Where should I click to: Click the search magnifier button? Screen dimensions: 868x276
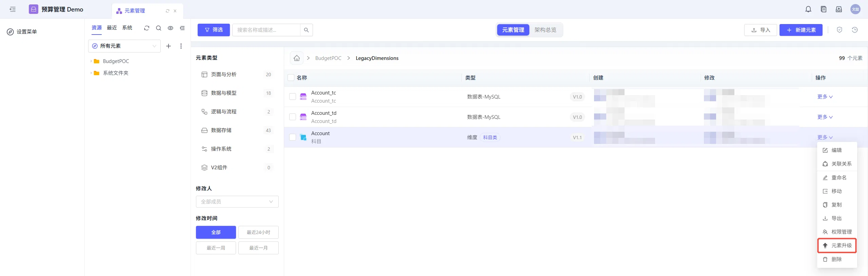tap(307, 30)
